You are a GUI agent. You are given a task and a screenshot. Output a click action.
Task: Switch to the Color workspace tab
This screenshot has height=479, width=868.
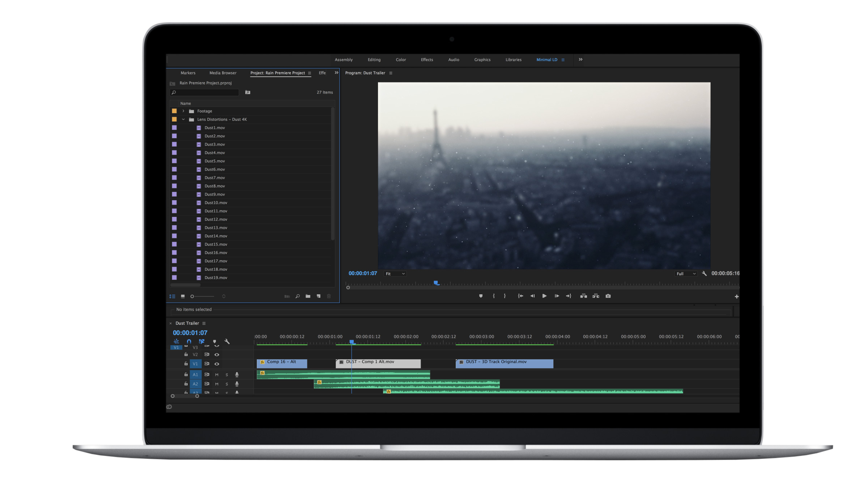tap(401, 60)
